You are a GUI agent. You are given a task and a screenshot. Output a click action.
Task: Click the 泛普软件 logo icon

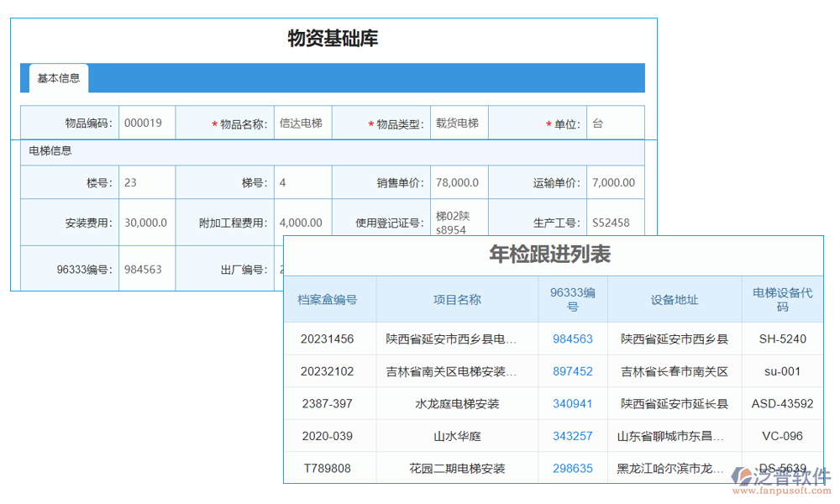[743, 475]
